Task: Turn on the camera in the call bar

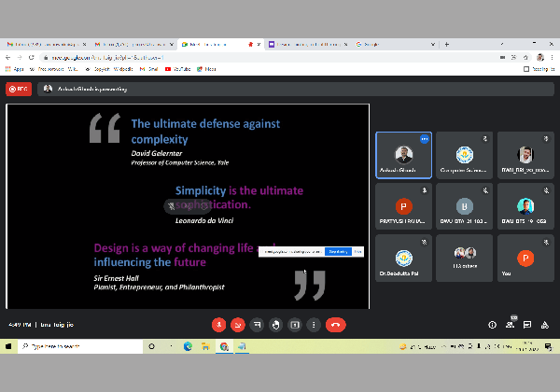Action: [x=238, y=325]
